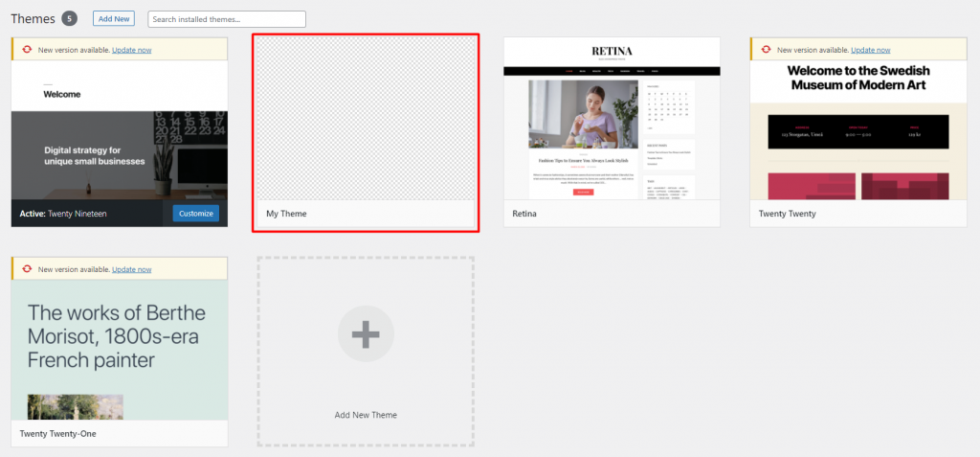
Task: Click the Customize button for active theme
Action: coord(196,214)
